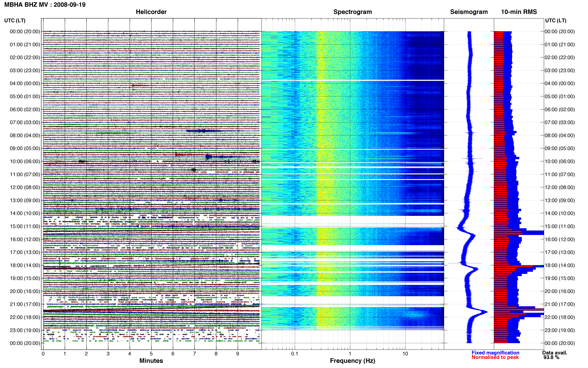Click the '5' minutes tick label
This screenshot has width=588, height=368.
point(151,354)
